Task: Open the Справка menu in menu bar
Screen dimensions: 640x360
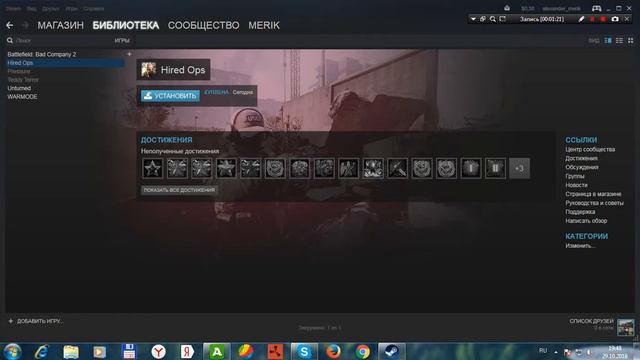Action: (93, 9)
